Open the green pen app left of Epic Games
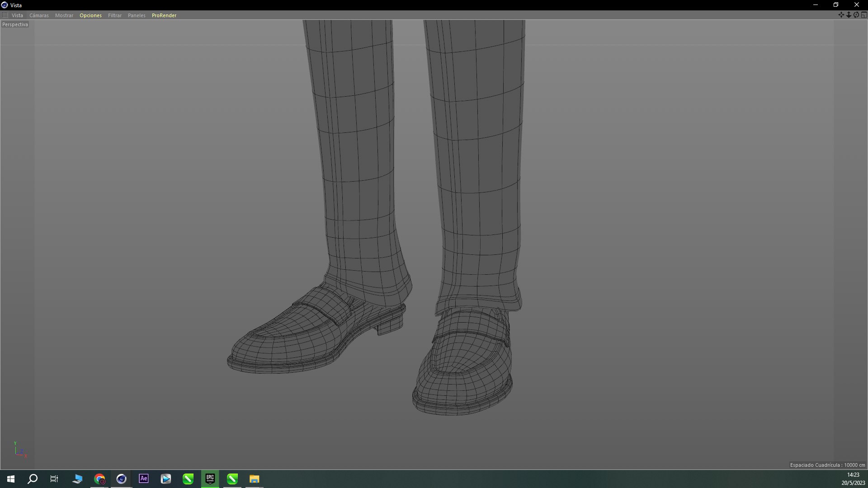Viewport: 868px width, 488px height. pyautogui.click(x=188, y=479)
